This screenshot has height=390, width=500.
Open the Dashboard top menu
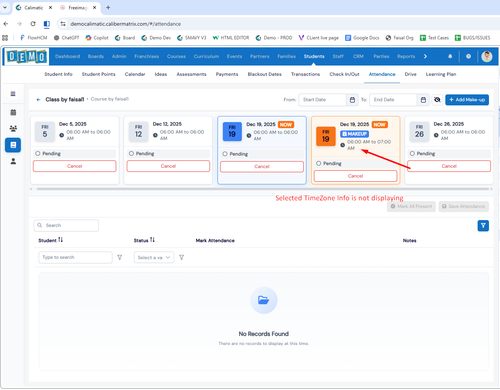coord(67,56)
